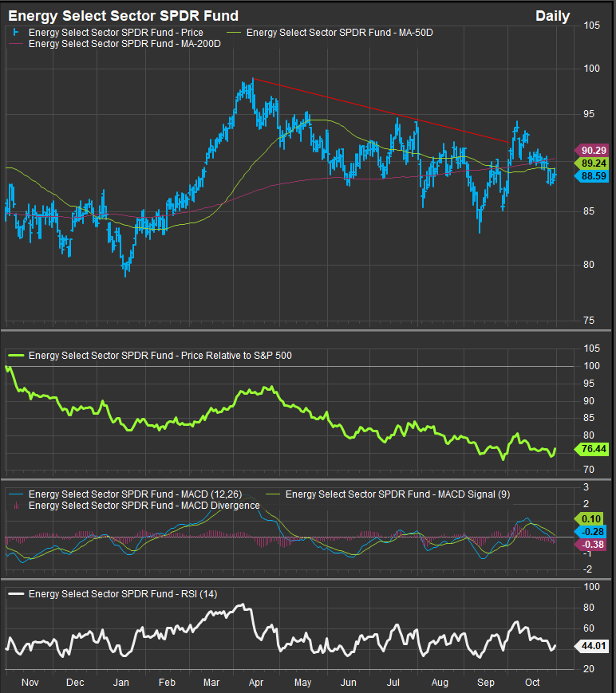The image size is (616, 693).
Task: Select the MACD Divergence legend entry
Action: click(x=144, y=506)
